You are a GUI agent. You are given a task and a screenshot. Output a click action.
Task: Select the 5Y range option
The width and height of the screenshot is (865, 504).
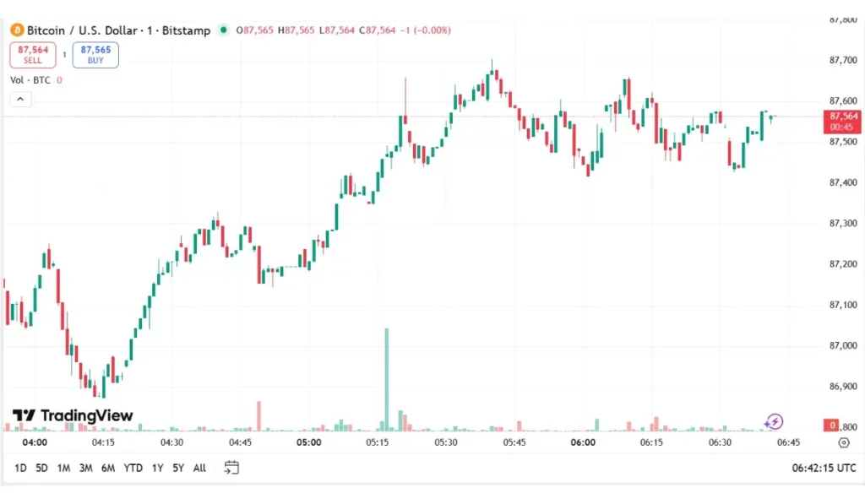point(177,467)
